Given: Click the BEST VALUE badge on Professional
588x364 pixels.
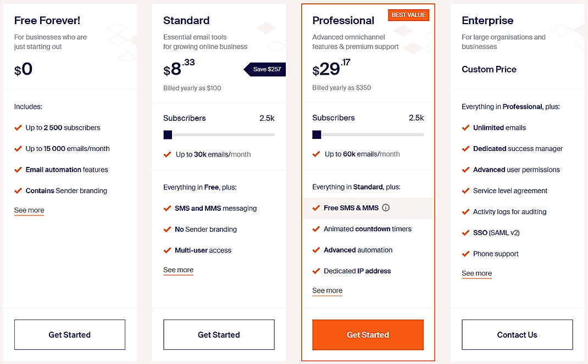Looking at the screenshot, I should [408, 15].
